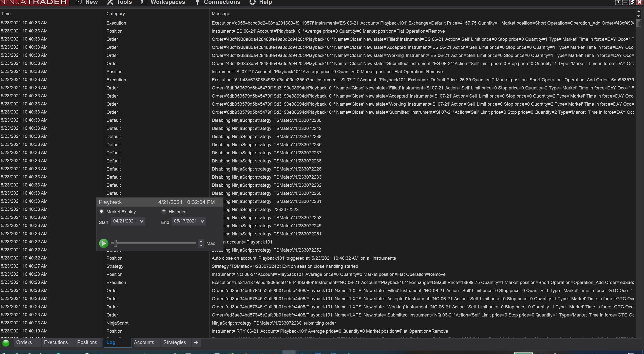
Task: Click the playback speed slider handle
Action: tap(115, 243)
